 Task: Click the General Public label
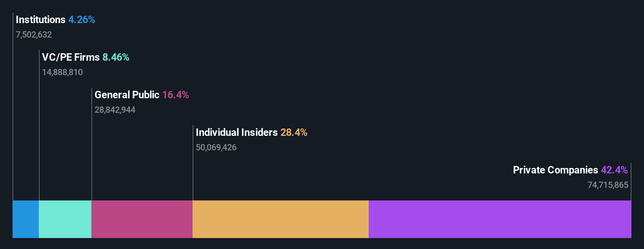pos(127,95)
